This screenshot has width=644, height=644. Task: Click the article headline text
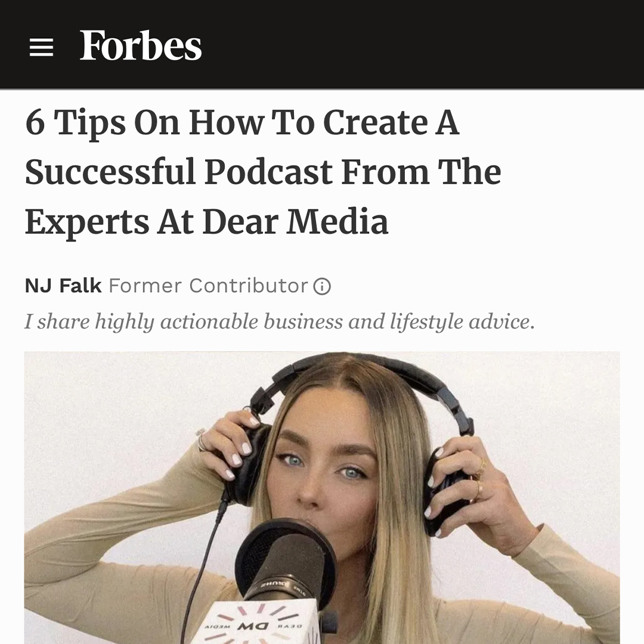click(263, 172)
